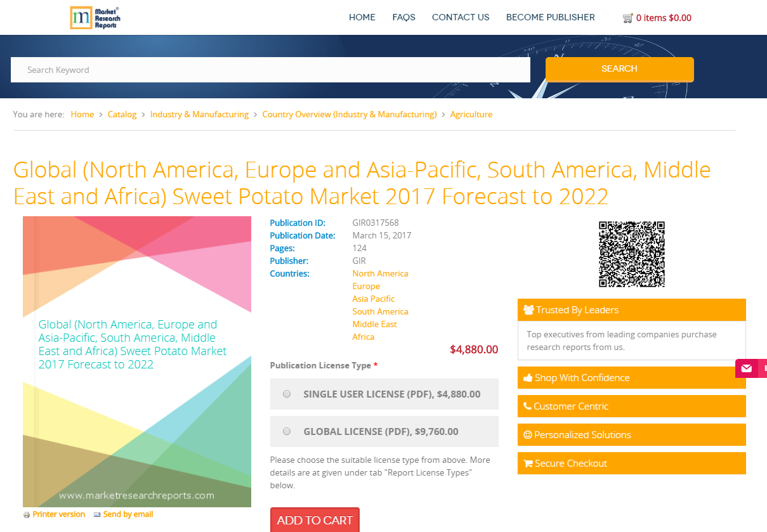Click the printer icon for printer version

tap(27, 515)
